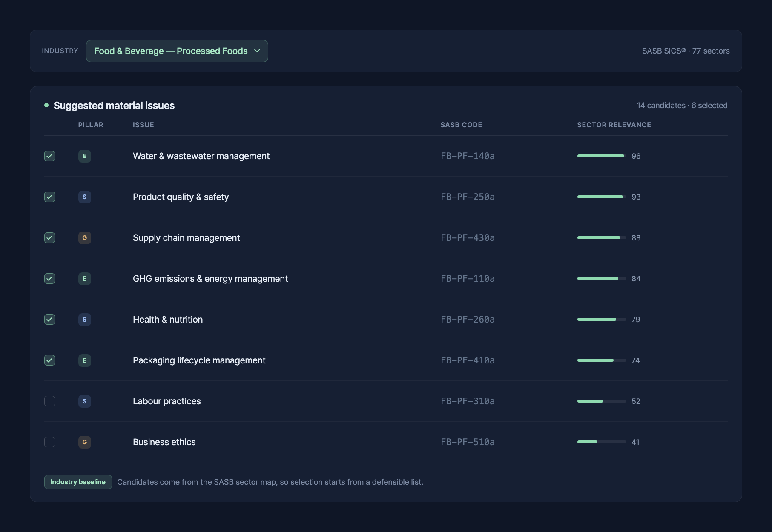Click the issue name Health & nutrition
This screenshot has height=532, width=772.
168,320
